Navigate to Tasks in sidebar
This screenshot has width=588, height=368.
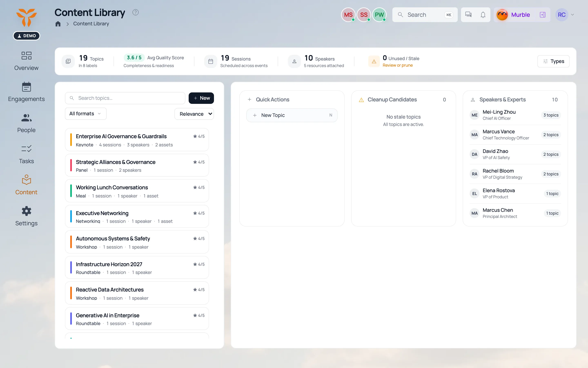(x=26, y=154)
